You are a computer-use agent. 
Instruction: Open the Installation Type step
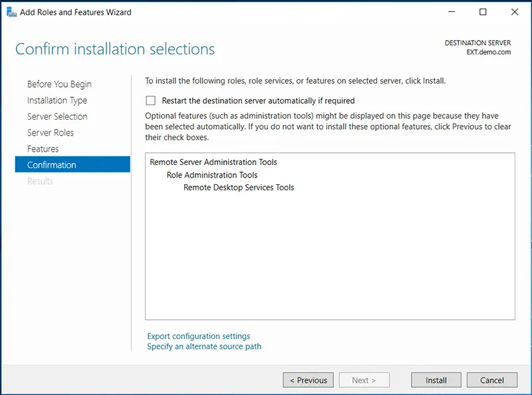[57, 100]
